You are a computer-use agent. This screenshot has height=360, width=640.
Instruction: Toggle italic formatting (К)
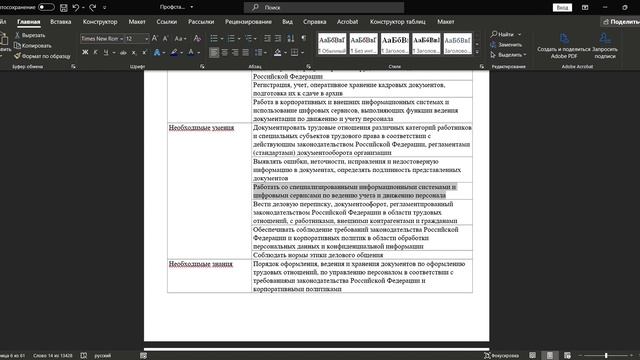point(96,52)
